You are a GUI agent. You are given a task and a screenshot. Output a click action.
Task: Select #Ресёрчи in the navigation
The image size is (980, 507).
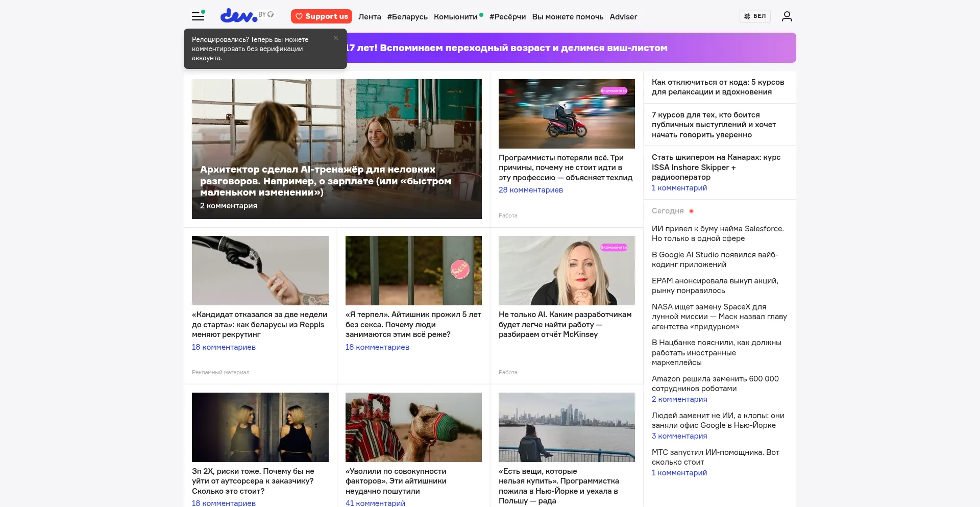(507, 17)
